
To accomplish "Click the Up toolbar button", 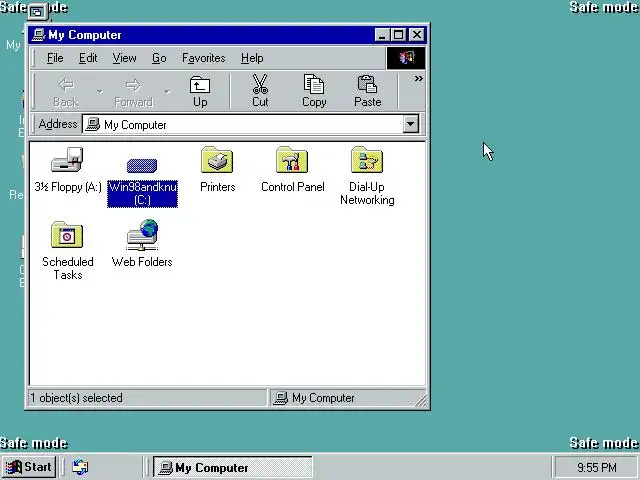I will coord(200,91).
